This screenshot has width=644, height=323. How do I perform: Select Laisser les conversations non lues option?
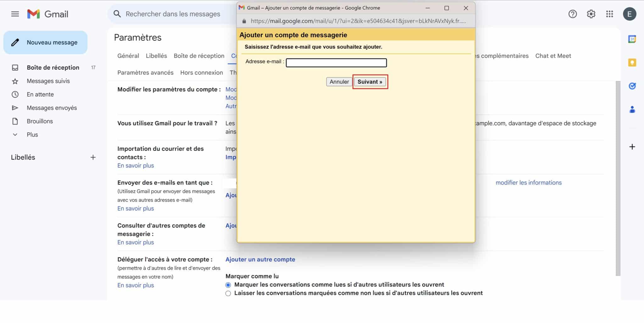pyautogui.click(x=228, y=293)
